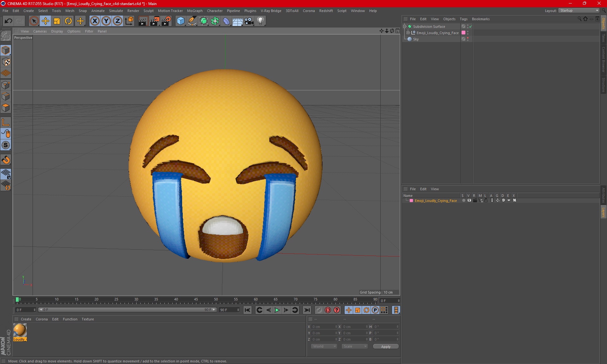Screen dimensions: 607x364
Task: Toggle X axis lock
Action: tap(95, 21)
